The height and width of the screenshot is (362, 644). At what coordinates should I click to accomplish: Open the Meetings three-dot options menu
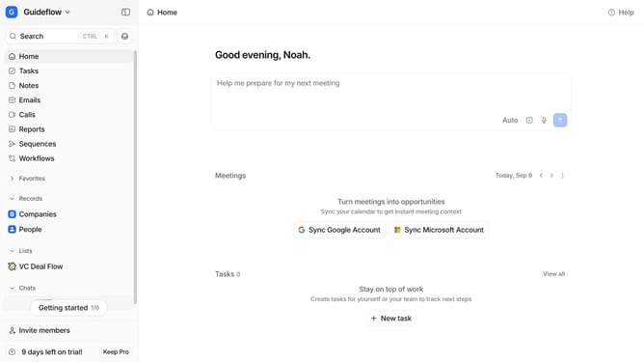click(562, 176)
